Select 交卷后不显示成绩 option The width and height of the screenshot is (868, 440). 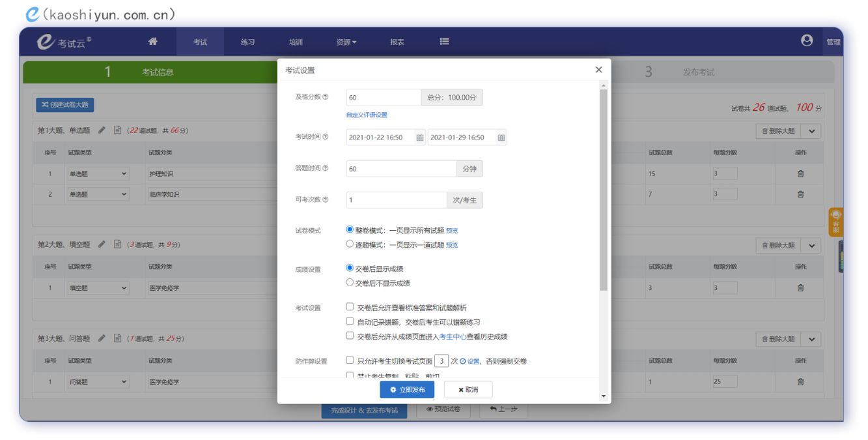350,283
